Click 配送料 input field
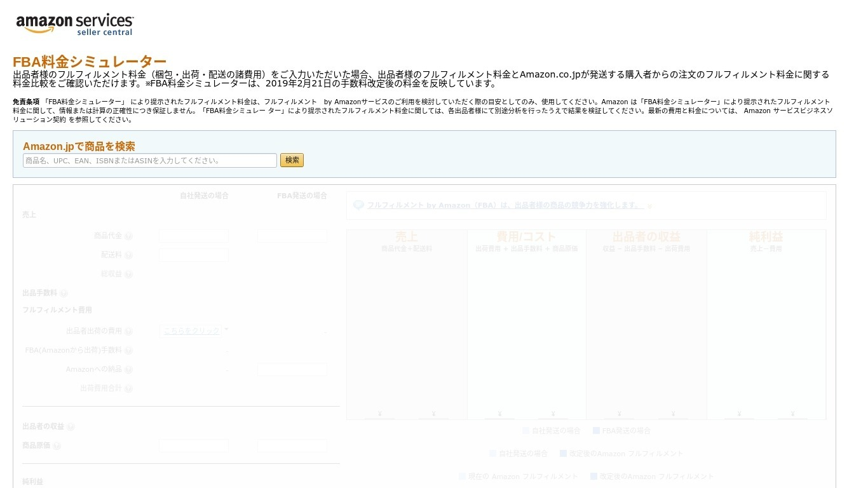This screenshot has height=488, width=868. (x=194, y=255)
